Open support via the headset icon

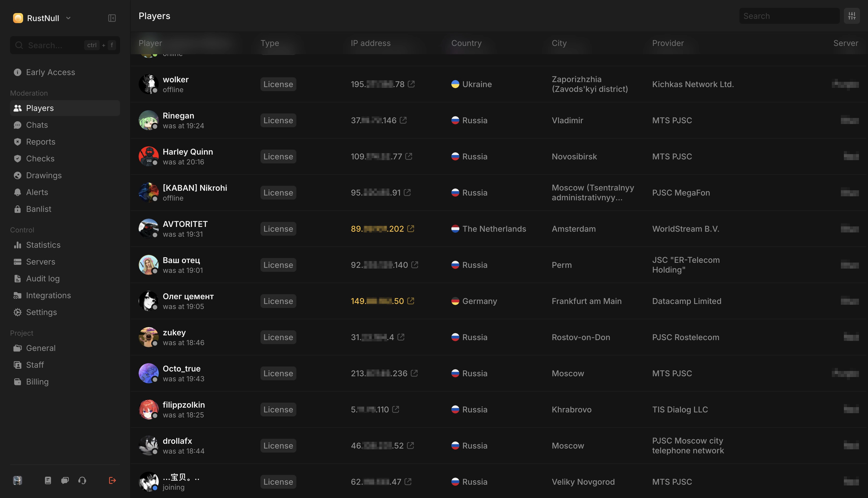[82, 481]
